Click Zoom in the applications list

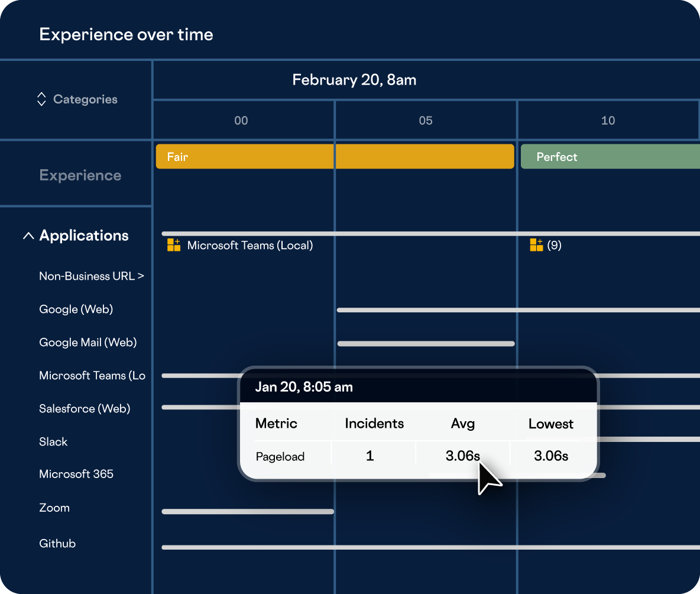pos(54,508)
